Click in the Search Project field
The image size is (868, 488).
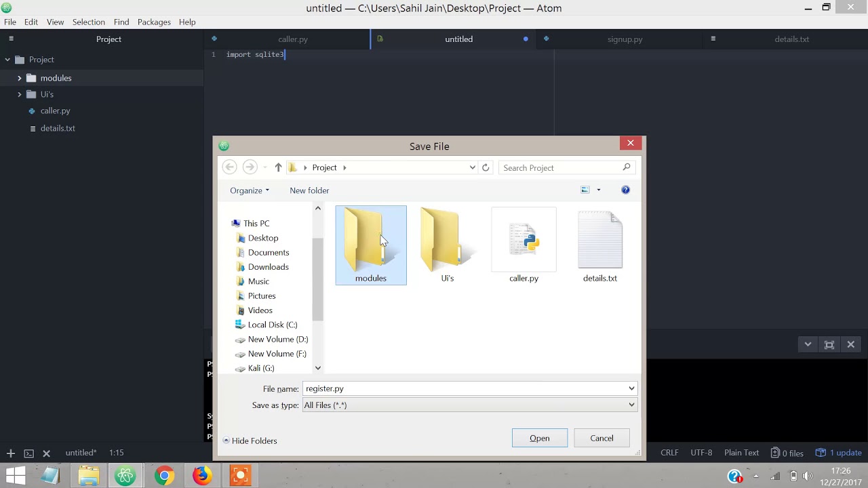[x=568, y=167]
